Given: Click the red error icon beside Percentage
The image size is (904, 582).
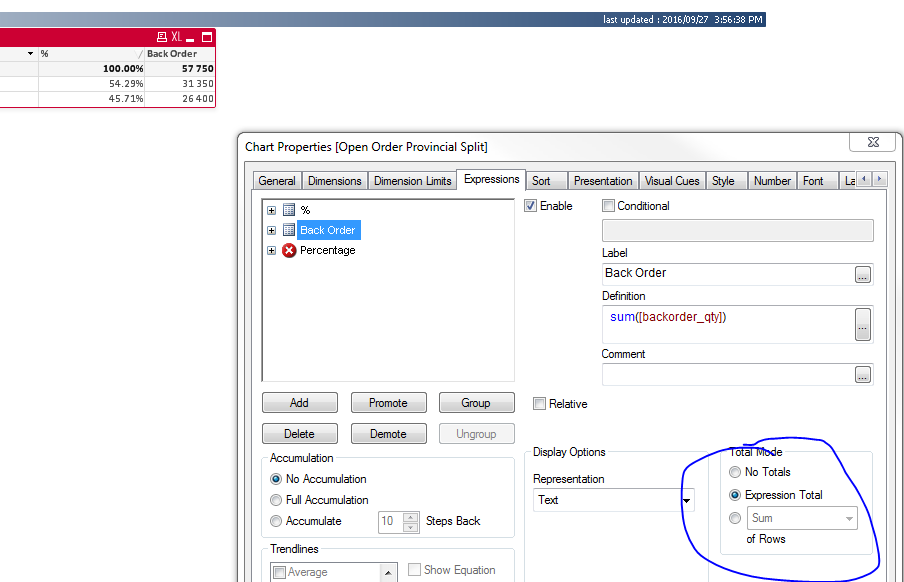Looking at the screenshot, I should tap(289, 250).
